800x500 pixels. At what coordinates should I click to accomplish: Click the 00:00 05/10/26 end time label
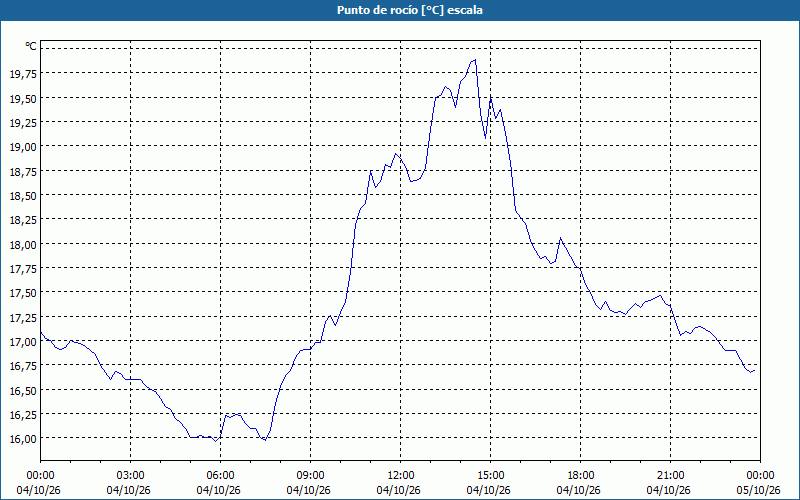758,483
